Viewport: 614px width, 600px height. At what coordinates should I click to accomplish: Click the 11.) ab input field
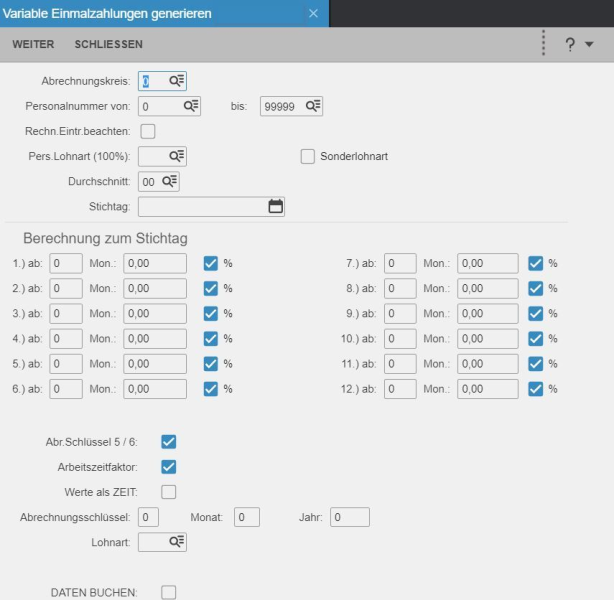400,364
